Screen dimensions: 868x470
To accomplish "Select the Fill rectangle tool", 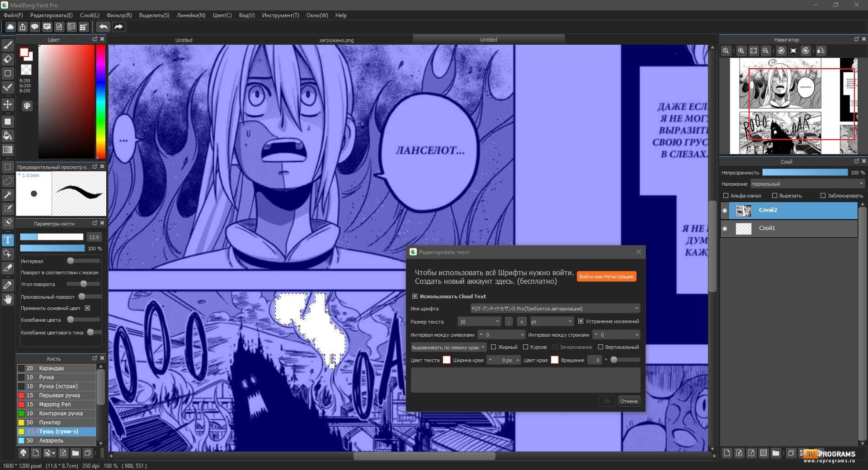I will click(8, 122).
